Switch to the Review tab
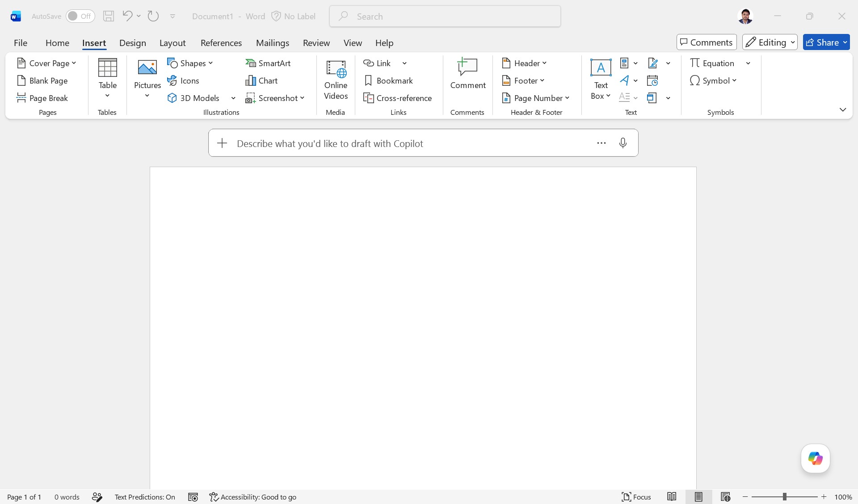The width and height of the screenshot is (858, 504). pyautogui.click(x=316, y=42)
